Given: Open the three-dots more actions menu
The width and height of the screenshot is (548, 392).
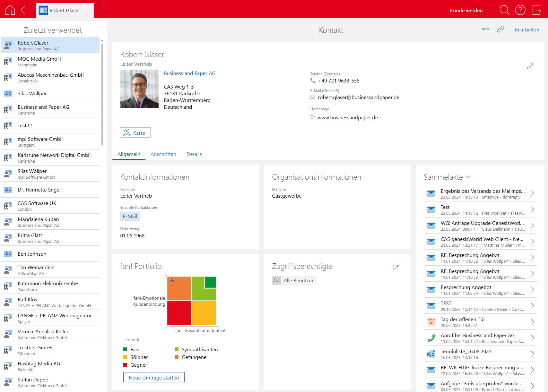Looking at the screenshot, I should point(485,29).
